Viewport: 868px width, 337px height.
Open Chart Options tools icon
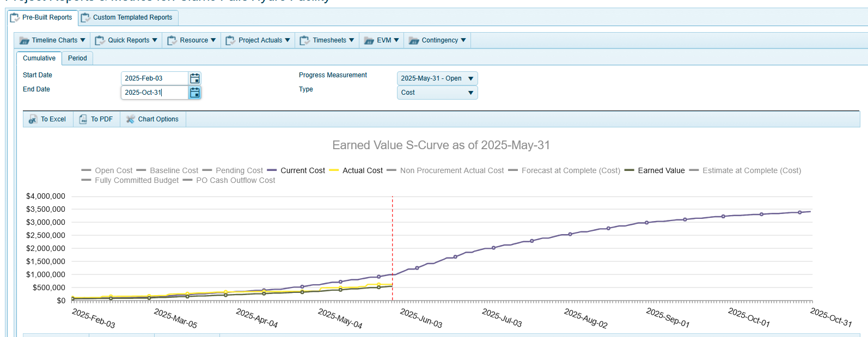pos(131,119)
